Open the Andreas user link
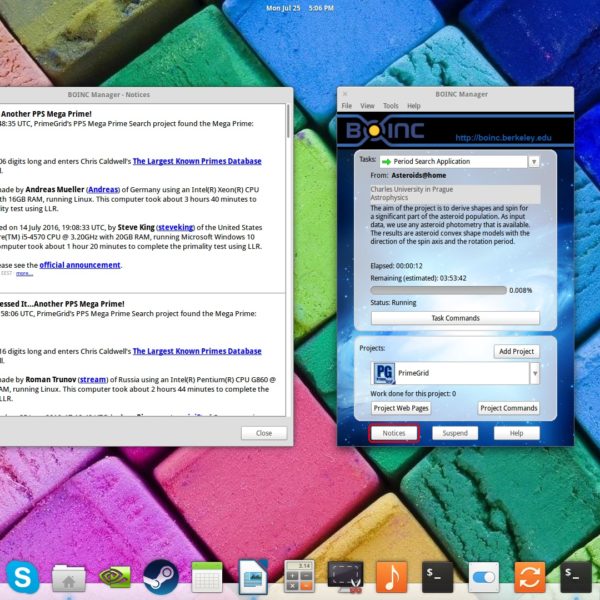600x600 pixels. pyautogui.click(x=103, y=189)
